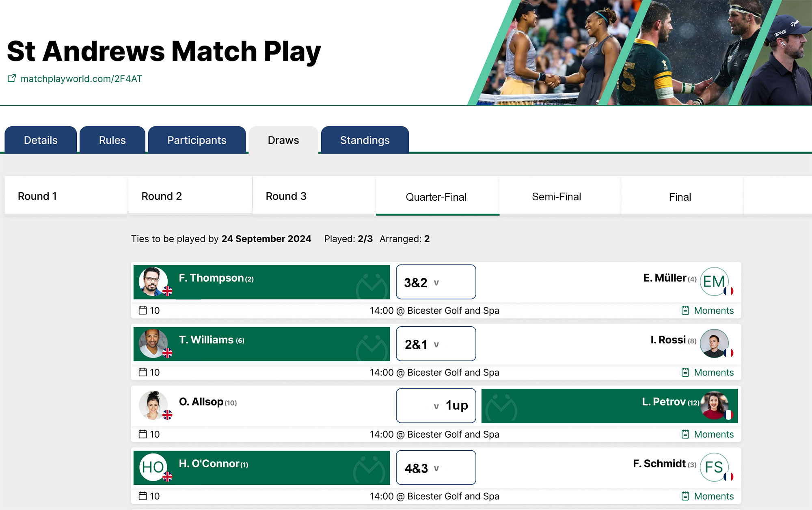The height and width of the screenshot is (510, 812).
Task: Click the UK flag on T. Williams' avatar
Action: click(x=168, y=354)
